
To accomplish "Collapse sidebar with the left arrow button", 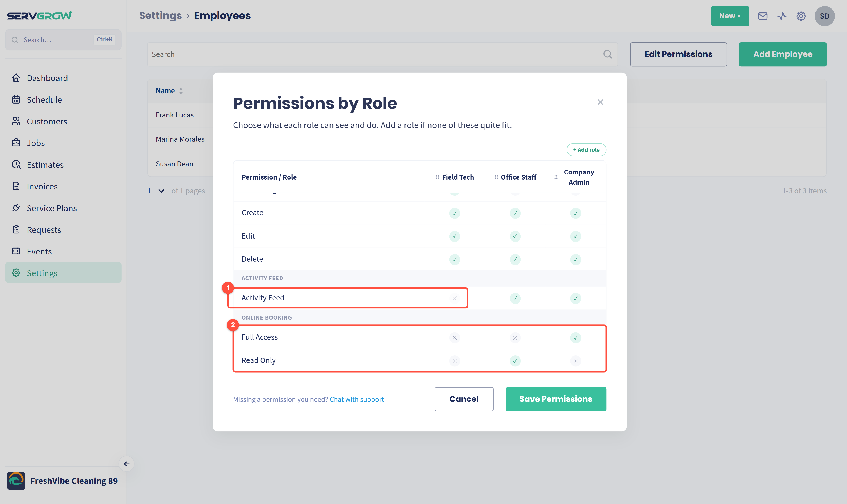I will click(126, 464).
